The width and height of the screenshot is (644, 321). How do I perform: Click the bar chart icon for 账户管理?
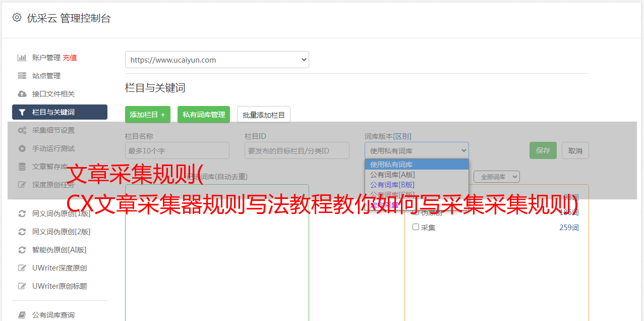pyautogui.click(x=22, y=58)
